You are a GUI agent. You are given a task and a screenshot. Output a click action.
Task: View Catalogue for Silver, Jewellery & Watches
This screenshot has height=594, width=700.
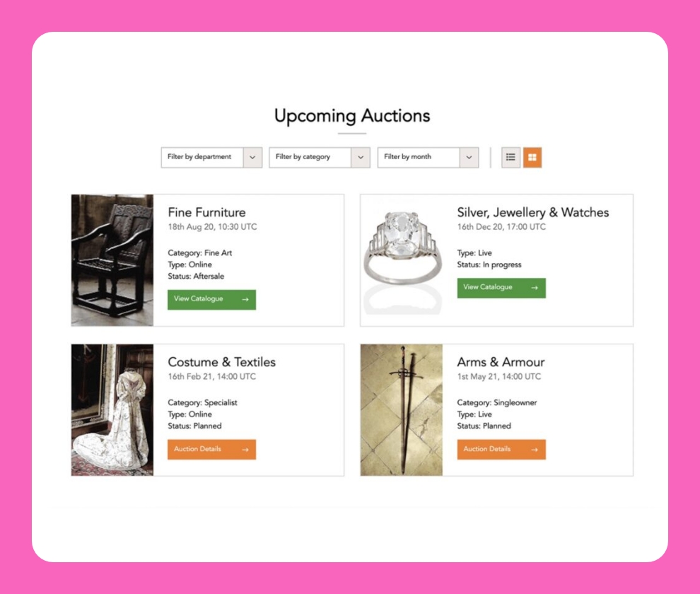[x=501, y=288]
